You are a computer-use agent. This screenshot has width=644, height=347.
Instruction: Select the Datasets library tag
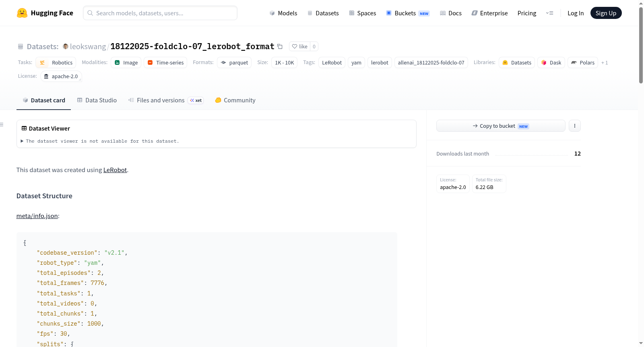[x=517, y=62]
